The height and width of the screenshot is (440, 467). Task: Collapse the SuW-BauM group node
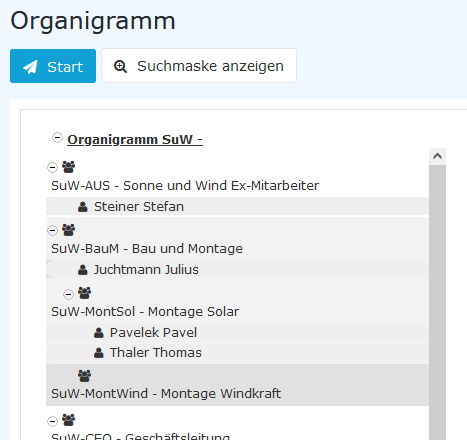[x=52, y=230]
